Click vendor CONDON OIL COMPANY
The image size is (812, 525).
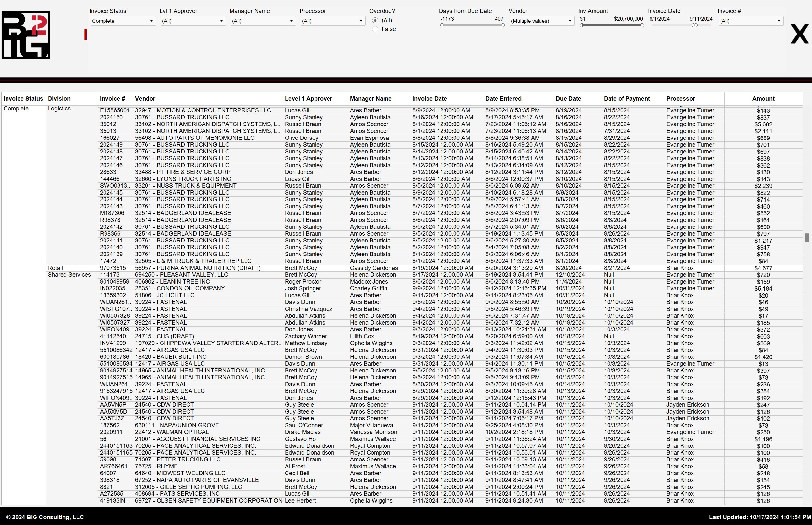click(180, 288)
